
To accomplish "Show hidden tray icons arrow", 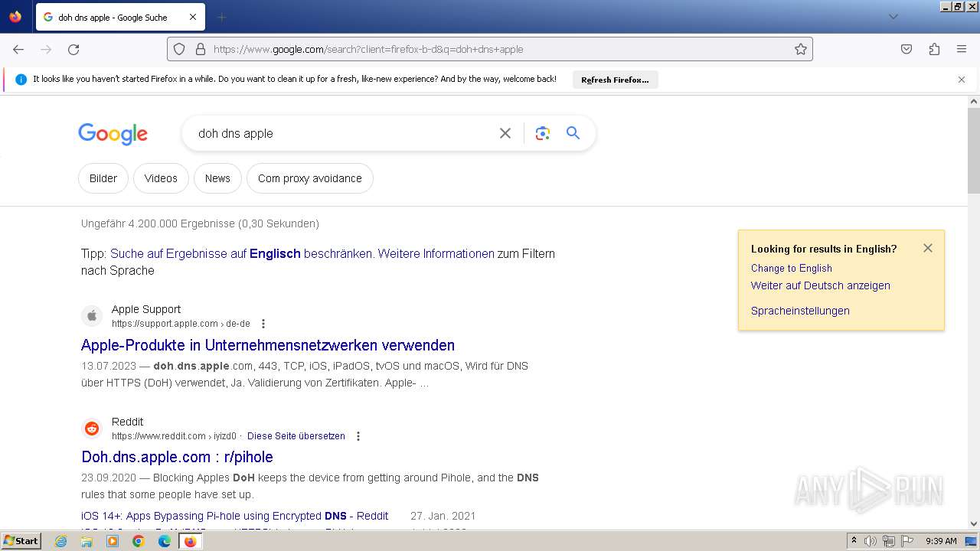I will 854,541.
